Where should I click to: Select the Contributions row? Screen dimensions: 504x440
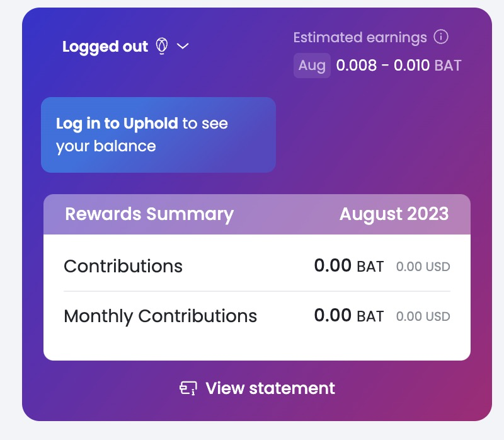point(123,266)
